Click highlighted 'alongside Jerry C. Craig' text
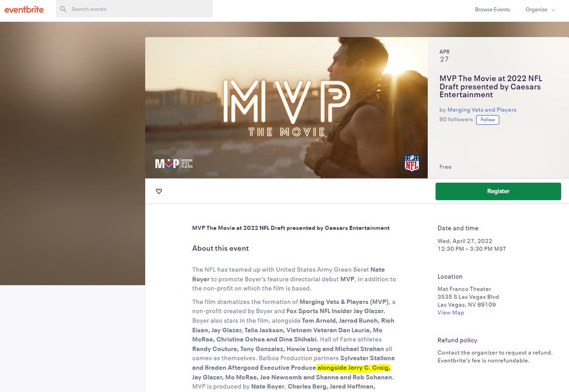 pyautogui.click(x=354, y=368)
